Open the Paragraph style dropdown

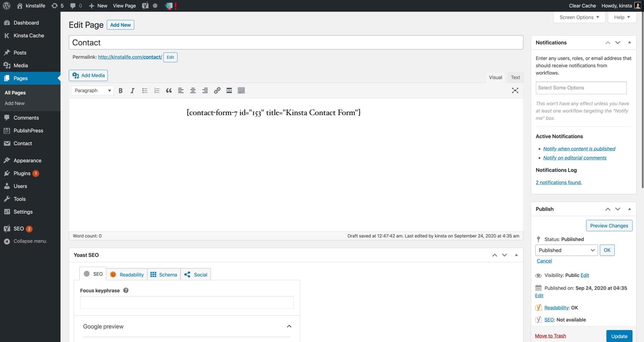click(x=92, y=90)
